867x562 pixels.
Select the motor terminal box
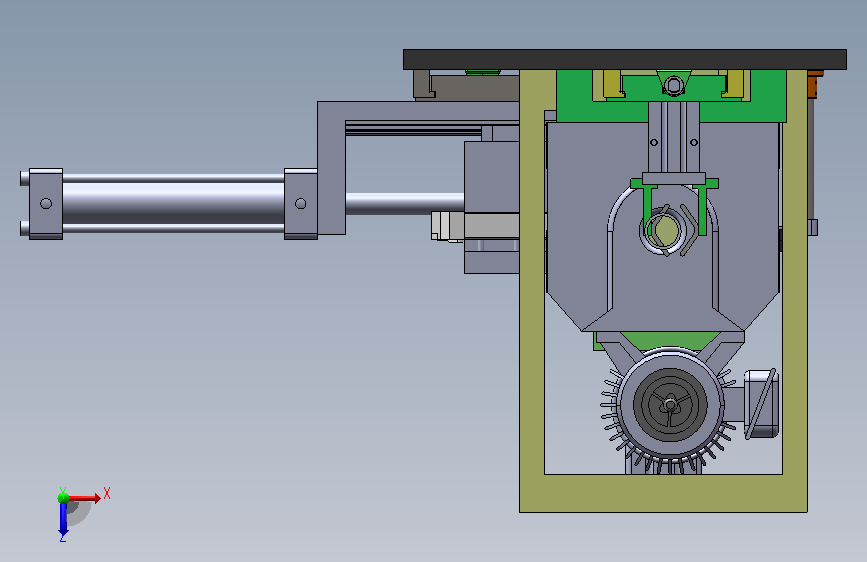(x=761, y=404)
